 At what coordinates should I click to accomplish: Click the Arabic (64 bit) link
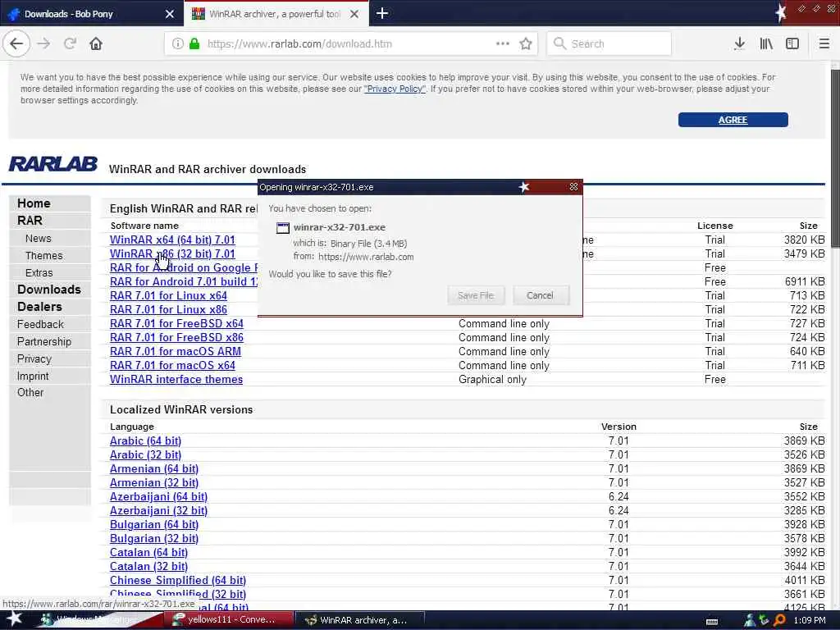coord(145,441)
